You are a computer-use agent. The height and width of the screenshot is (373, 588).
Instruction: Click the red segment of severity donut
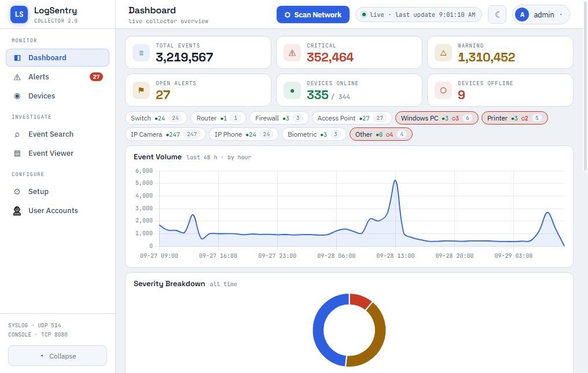click(x=361, y=300)
